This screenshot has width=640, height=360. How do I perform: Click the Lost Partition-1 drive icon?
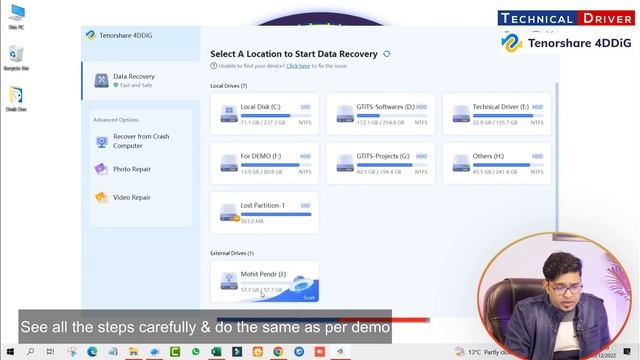coord(229,213)
